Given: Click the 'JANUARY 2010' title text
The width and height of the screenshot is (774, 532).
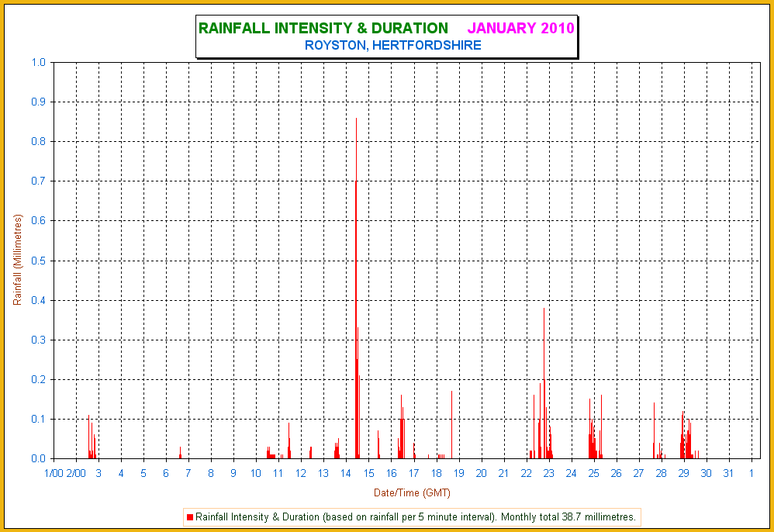Looking at the screenshot, I should pyautogui.click(x=520, y=29).
